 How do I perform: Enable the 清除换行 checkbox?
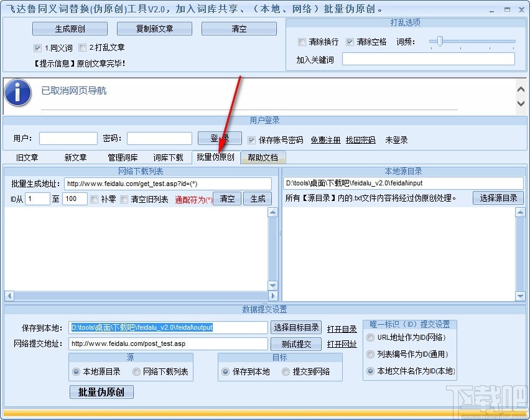click(x=302, y=42)
